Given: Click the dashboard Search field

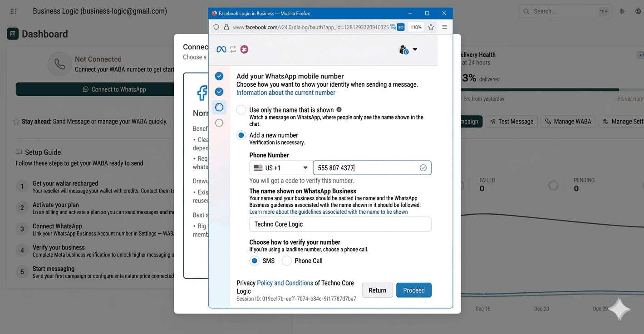Looking at the screenshot, I should pyautogui.click(x=565, y=11).
